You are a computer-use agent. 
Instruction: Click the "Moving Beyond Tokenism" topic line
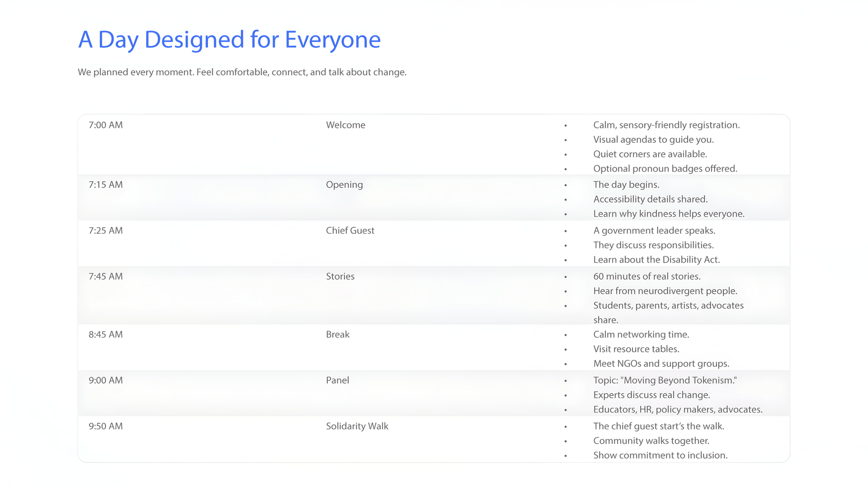pos(665,380)
